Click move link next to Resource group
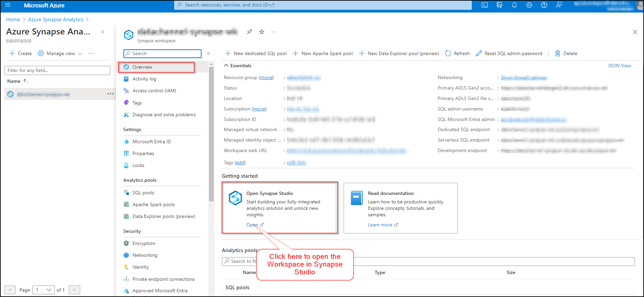Image resolution: width=644 pixels, height=297 pixels. [266, 77]
